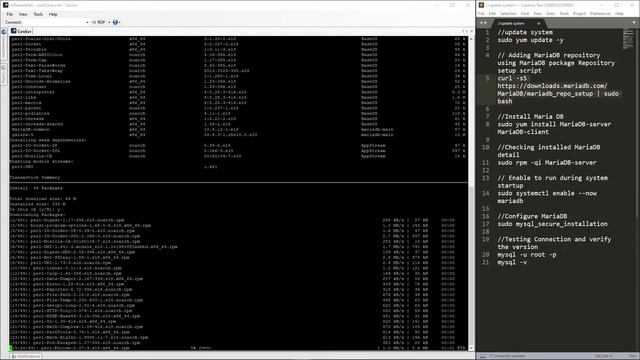Click previous tab arrow in Sublime Text
Image resolution: width=640 pixels, height=360 pixels.
click(481, 23)
